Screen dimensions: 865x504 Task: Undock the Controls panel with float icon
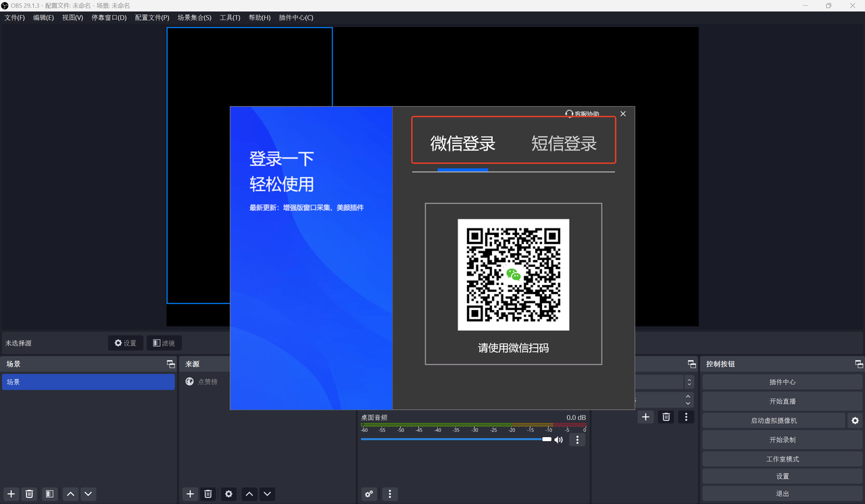point(859,364)
